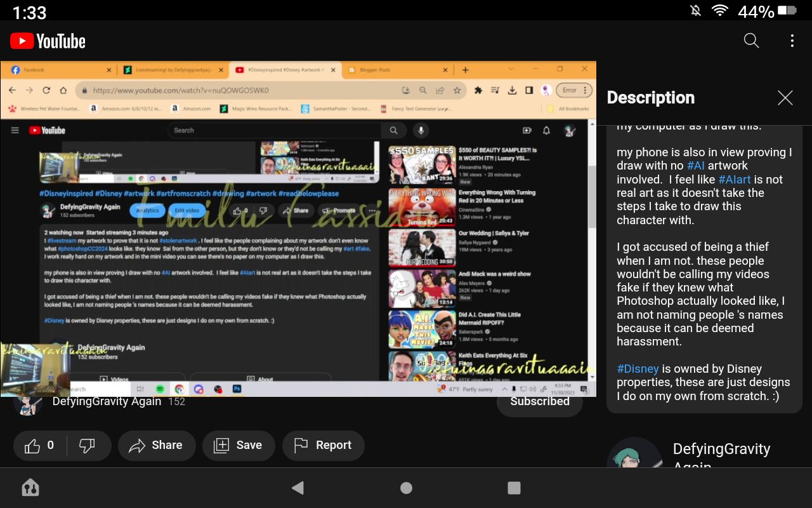Open the three-dot more options menu
The width and height of the screenshot is (812, 508).
click(792, 41)
